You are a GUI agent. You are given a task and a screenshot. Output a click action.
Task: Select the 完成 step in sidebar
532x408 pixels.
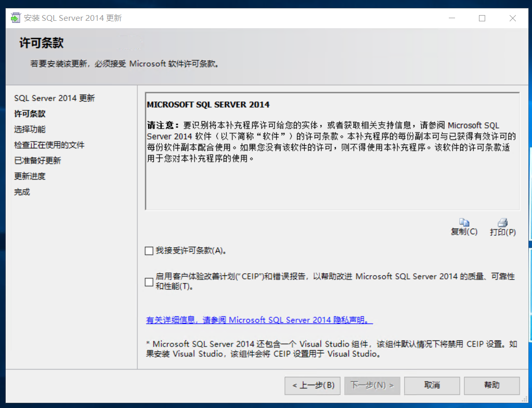[22, 192]
